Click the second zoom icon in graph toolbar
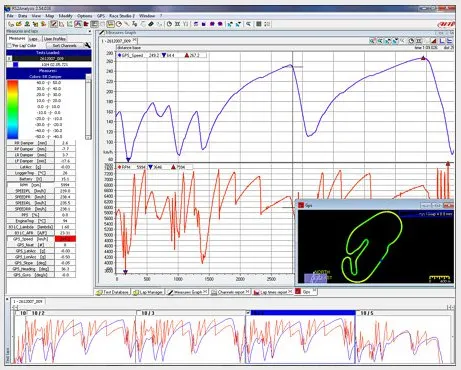 pos(380,41)
